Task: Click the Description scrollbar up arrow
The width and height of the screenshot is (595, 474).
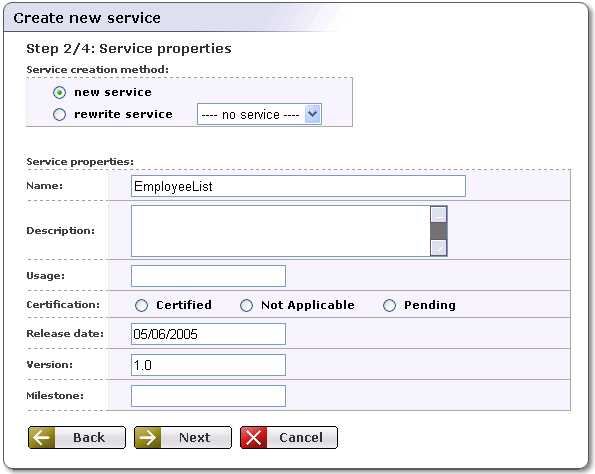Action: (x=439, y=214)
